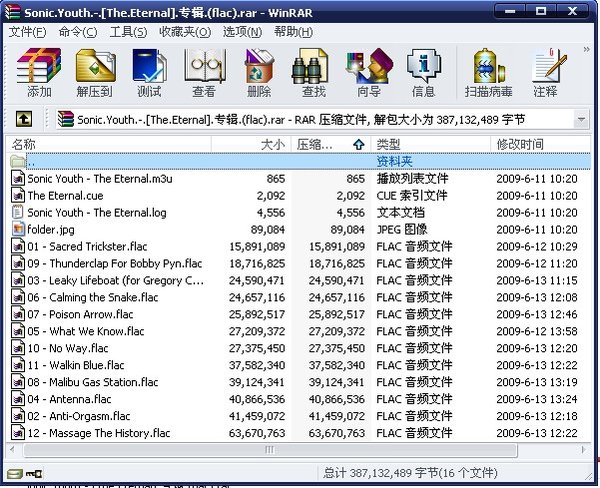Screen dimensions: 600x488
Task: Click the folder.jpg image file icon
Action: [x=18, y=229]
